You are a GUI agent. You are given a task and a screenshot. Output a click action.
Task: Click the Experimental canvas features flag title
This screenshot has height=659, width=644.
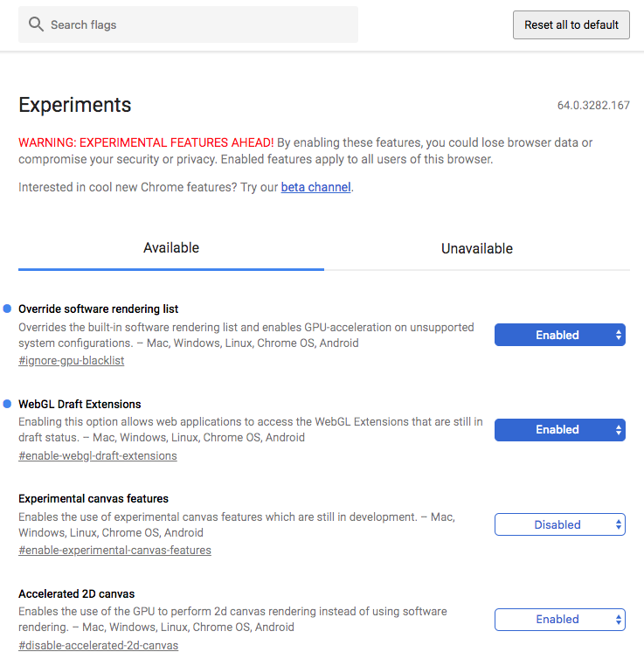(93, 498)
